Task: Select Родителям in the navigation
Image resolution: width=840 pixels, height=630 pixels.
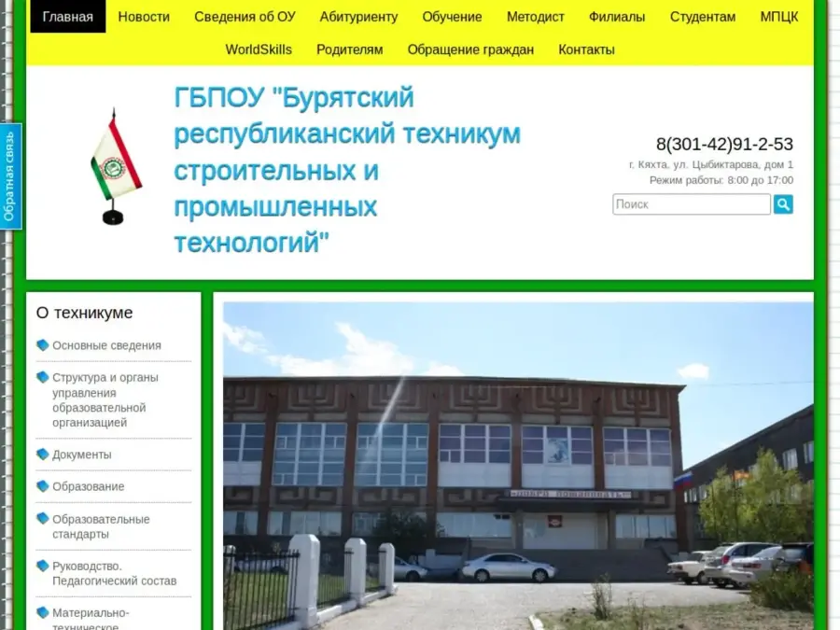Action: click(x=350, y=49)
